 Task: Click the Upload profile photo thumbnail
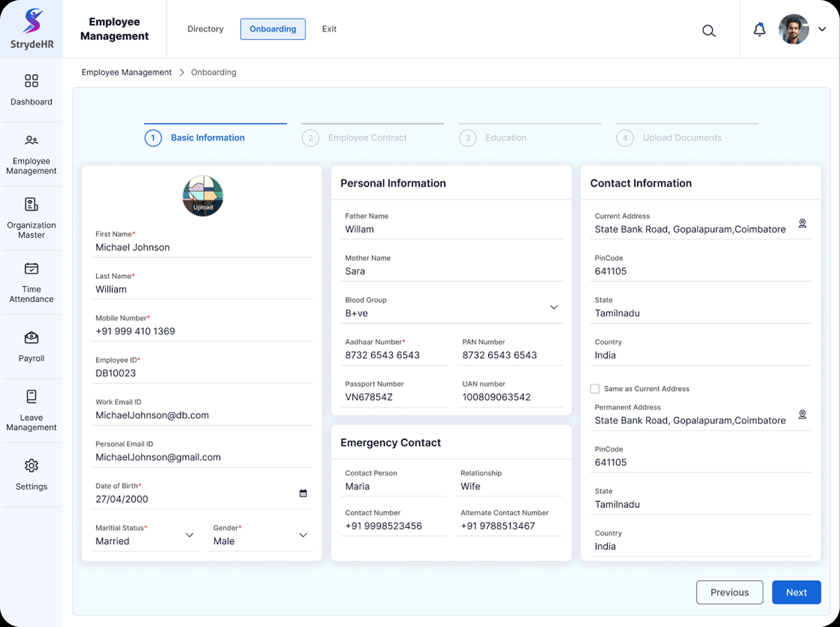click(203, 196)
